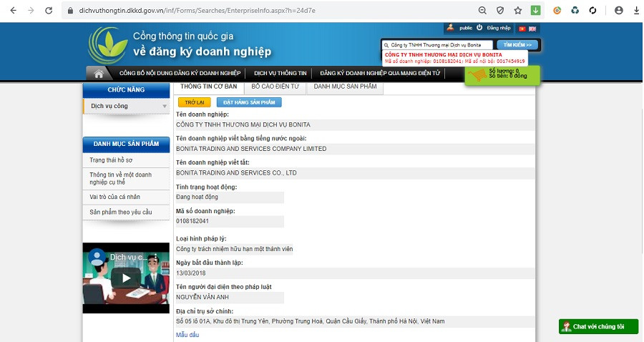Switch to the Danh mục sản phẩm tab
The height and width of the screenshot is (342, 644).
(345, 87)
